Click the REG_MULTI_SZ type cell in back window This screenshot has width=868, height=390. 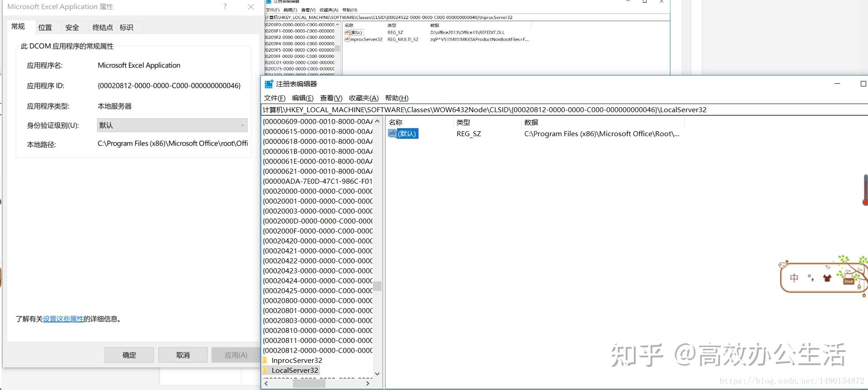pos(403,39)
